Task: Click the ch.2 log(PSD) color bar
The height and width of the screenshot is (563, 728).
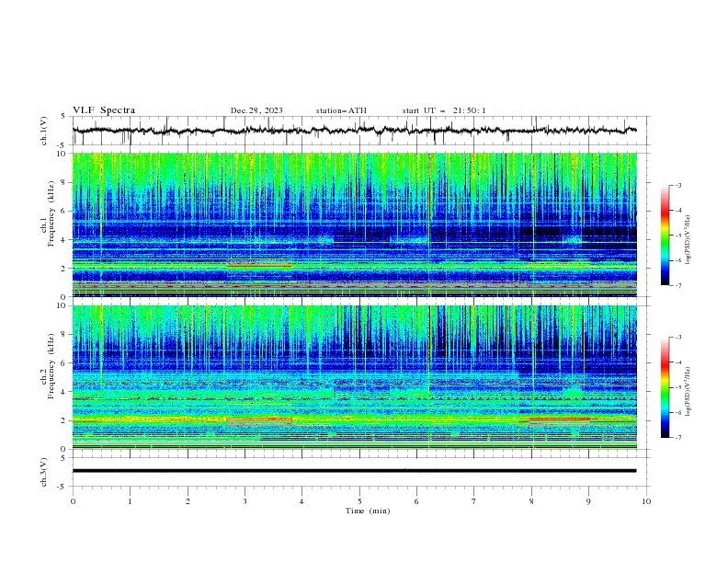Action: click(665, 387)
